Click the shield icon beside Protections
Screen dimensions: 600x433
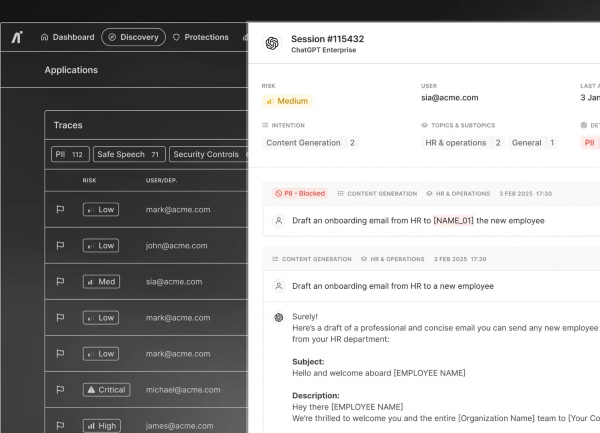pos(176,37)
